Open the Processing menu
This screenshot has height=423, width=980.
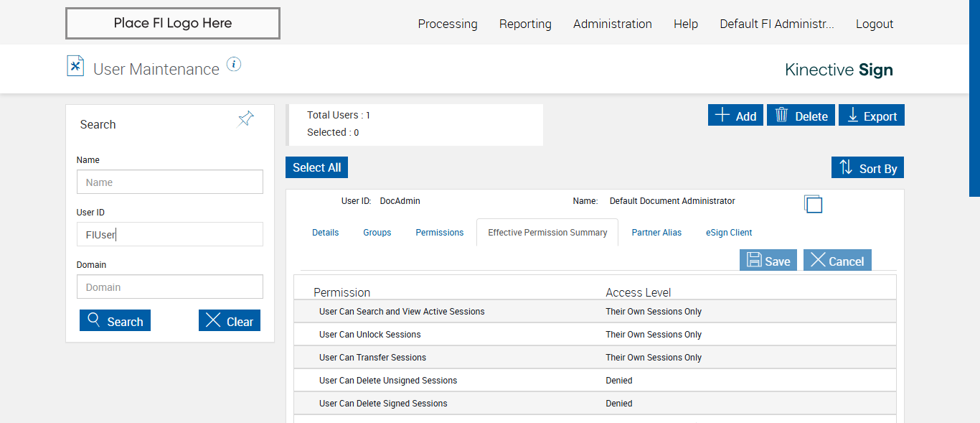[448, 24]
